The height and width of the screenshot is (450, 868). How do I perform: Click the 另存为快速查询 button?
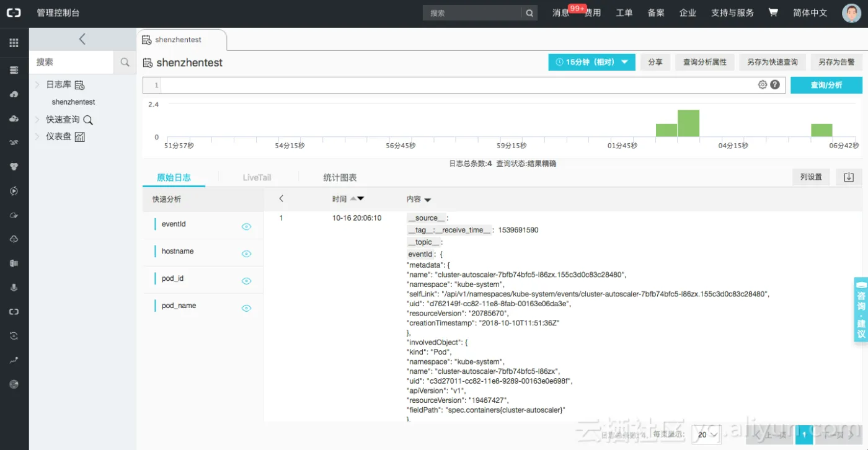click(x=773, y=62)
